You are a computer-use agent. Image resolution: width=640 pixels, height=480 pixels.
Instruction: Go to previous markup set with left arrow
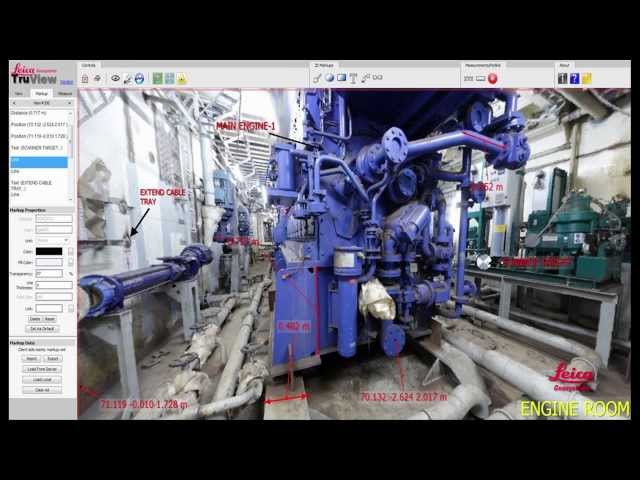tap(14, 103)
